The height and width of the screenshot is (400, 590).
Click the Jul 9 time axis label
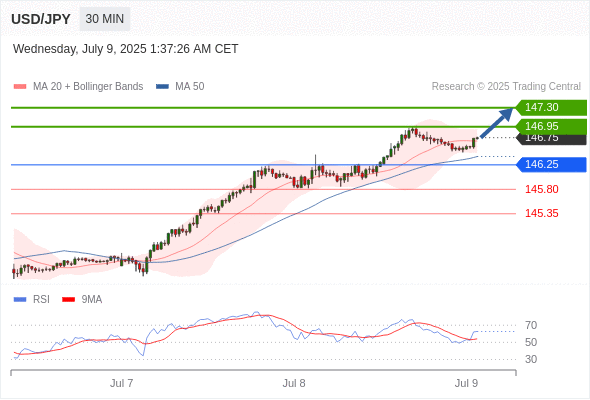(466, 383)
